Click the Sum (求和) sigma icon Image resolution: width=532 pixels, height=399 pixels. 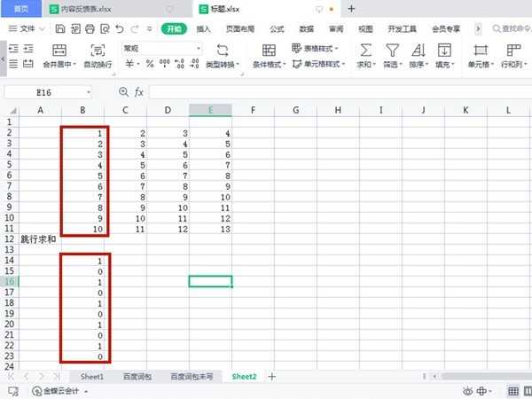pos(365,51)
